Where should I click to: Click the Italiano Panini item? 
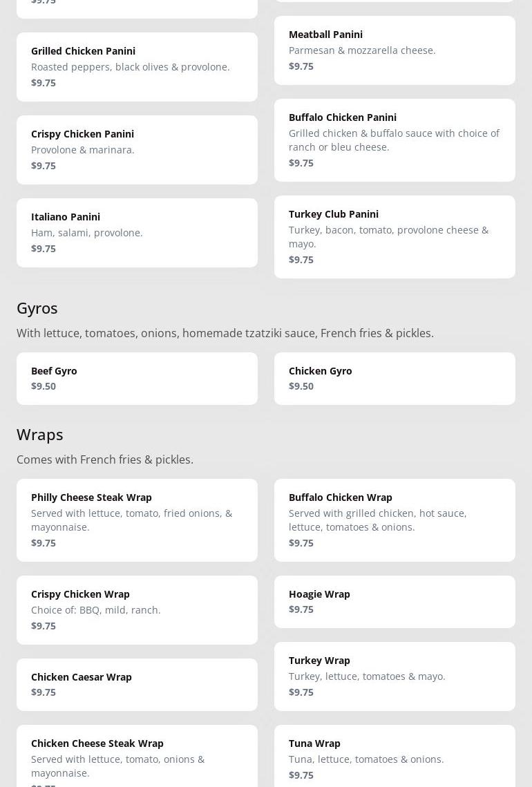pyautogui.click(x=137, y=232)
